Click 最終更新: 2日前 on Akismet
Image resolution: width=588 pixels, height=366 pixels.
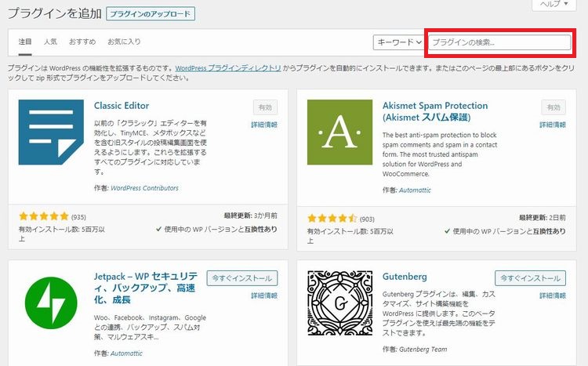543,218
